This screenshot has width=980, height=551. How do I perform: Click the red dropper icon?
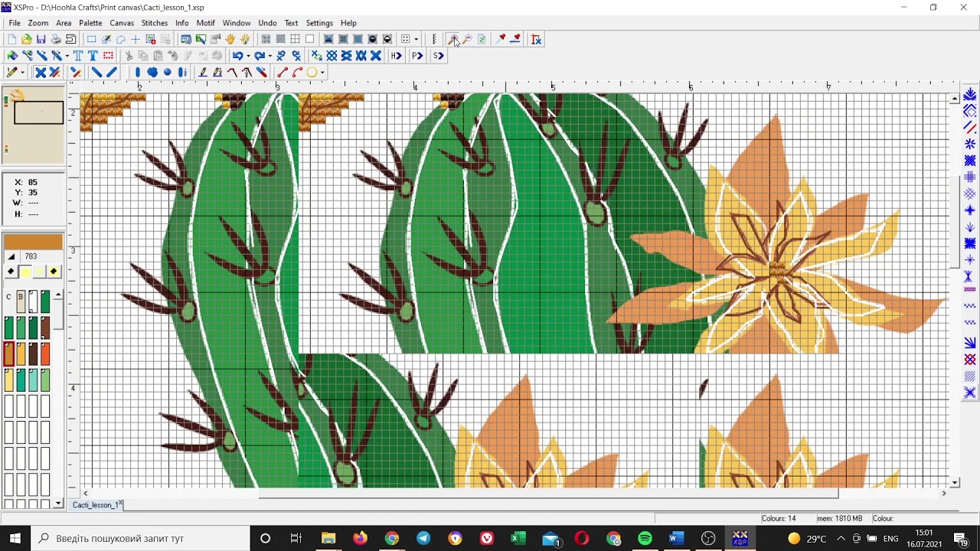(x=501, y=39)
